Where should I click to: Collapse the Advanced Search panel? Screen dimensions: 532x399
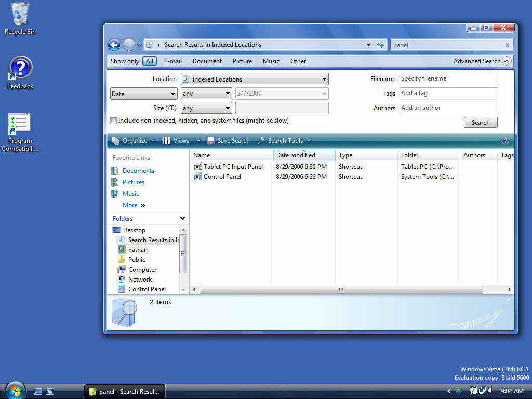507,61
